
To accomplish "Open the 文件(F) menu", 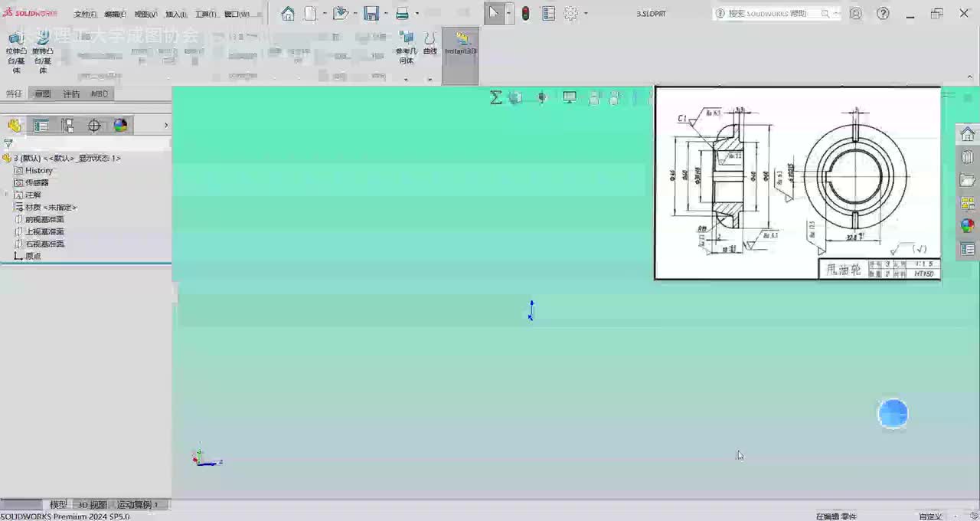I will click(x=85, y=14).
